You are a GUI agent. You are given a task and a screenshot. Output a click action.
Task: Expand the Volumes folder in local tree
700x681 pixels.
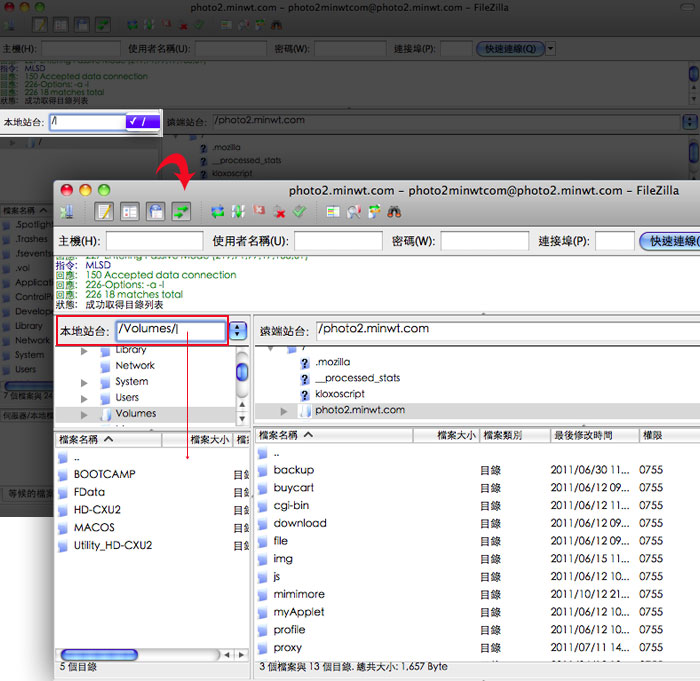[x=84, y=414]
